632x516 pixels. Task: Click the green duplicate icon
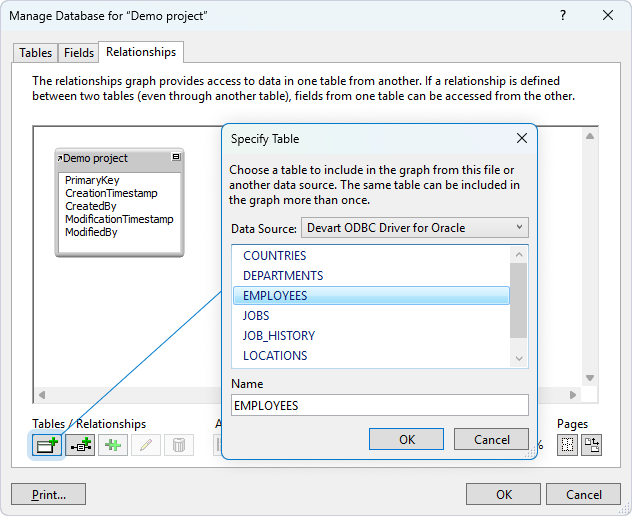(x=113, y=445)
